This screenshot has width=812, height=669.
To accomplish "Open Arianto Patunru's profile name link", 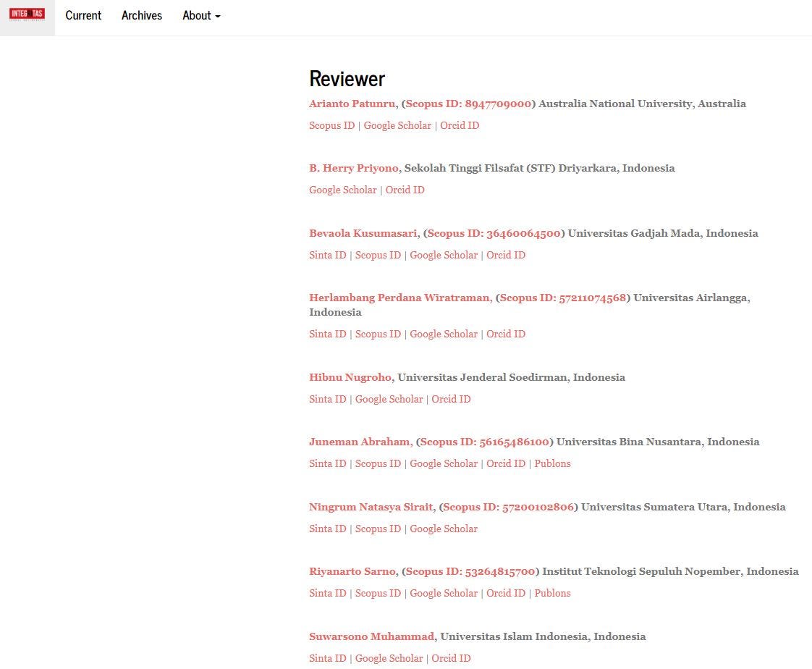I will coord(352,104).
